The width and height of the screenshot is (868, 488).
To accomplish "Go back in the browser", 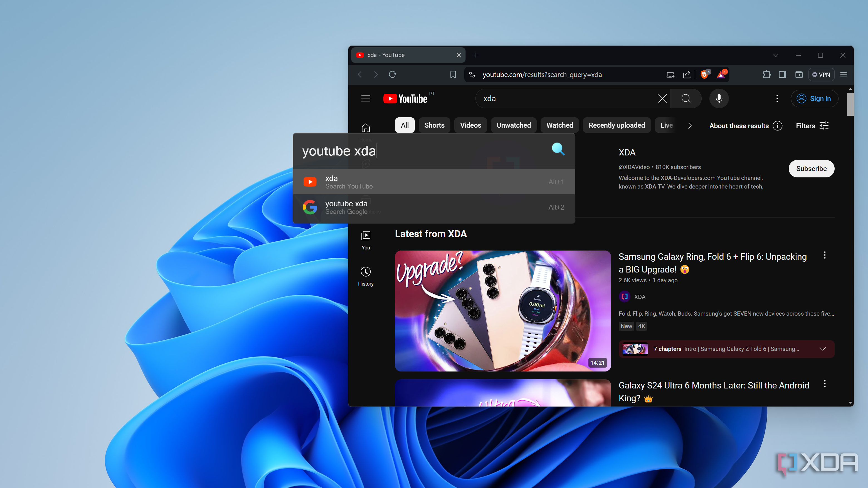I will click(x=360, y=75).
